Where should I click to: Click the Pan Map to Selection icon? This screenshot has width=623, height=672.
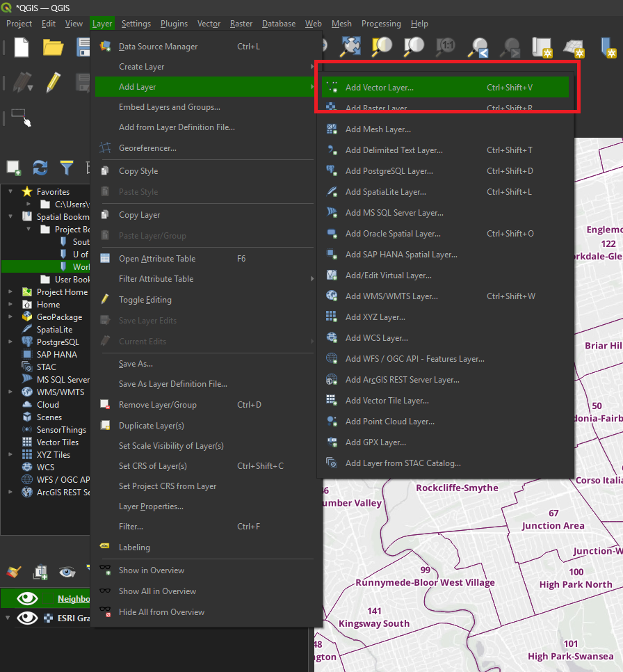point(350,47)
